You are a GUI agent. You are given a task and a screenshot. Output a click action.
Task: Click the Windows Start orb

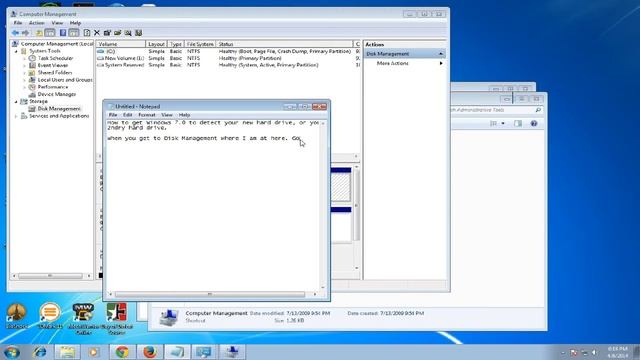(11, 352)
